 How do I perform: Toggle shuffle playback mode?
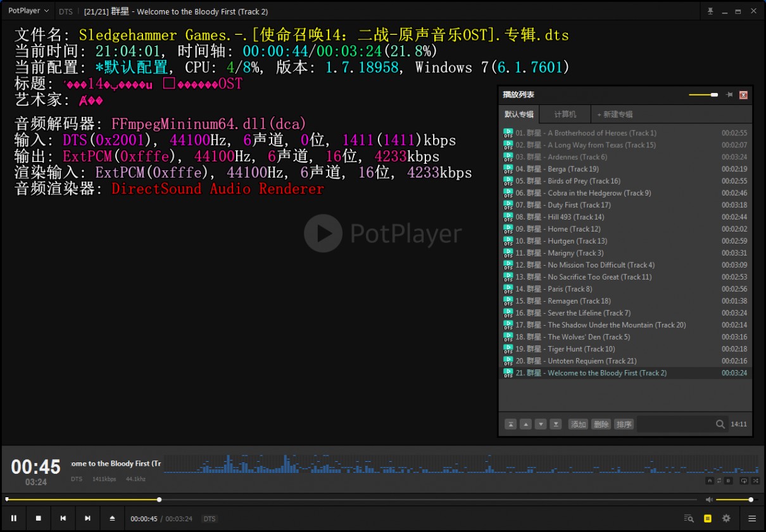pyautogui.click(x=755, y=481)
